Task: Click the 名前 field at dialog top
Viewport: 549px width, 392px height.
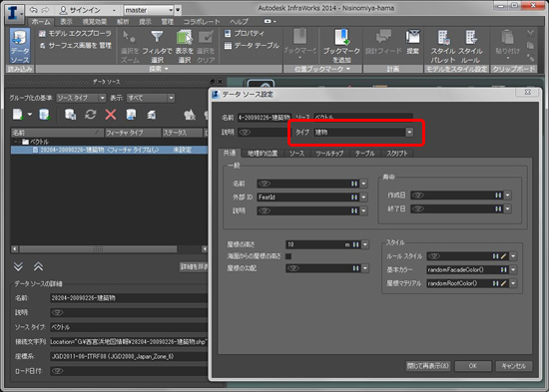Action: [x=264, y=118]
